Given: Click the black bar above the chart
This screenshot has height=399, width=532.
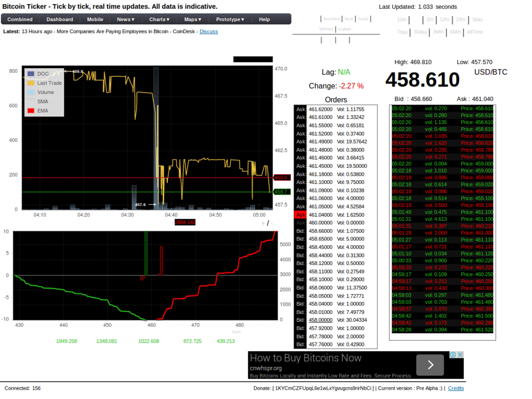Looking at the screenshot, I should coord(253,59).
